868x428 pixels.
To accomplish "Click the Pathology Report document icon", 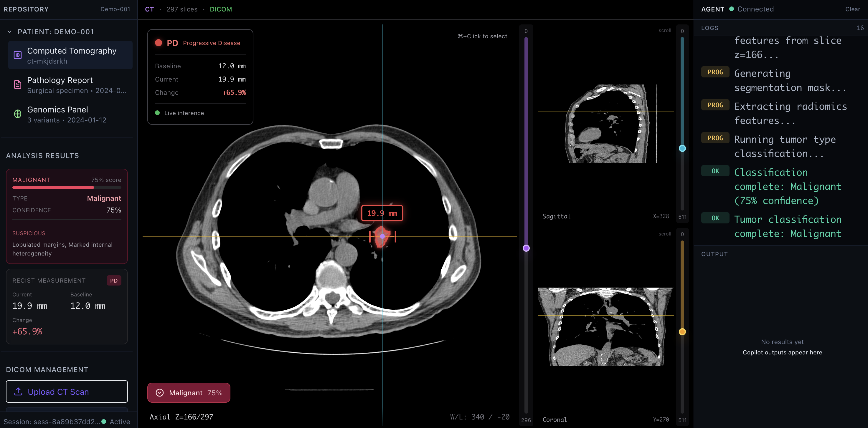I will pos(17,84).
